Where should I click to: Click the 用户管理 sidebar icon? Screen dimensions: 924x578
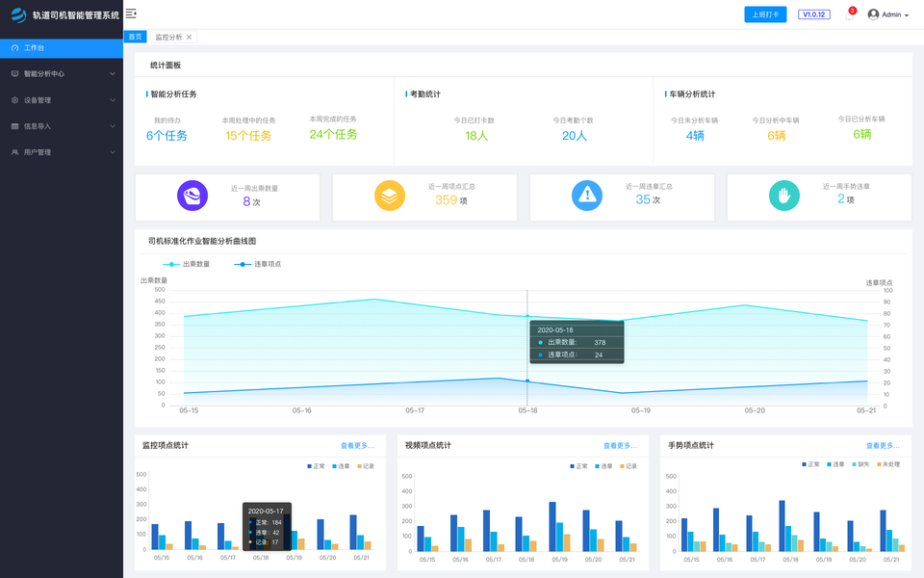pos(14,152)
